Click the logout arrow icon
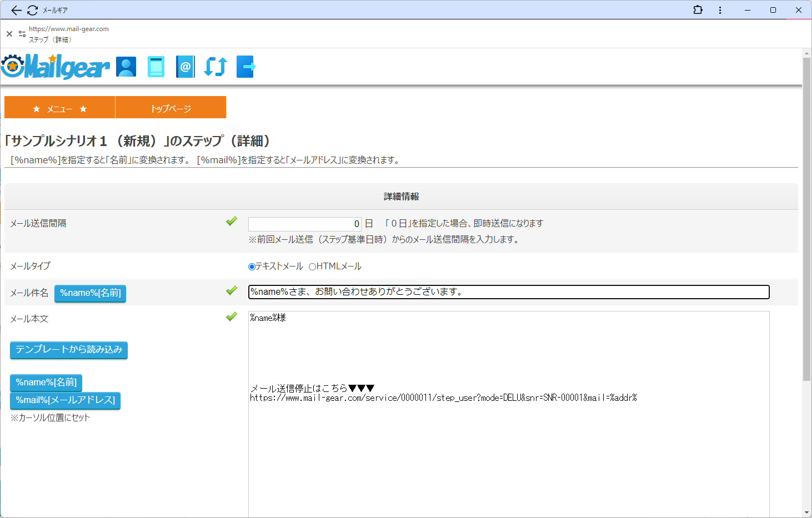This screenshot has width=812, height=518. [246, 67]
